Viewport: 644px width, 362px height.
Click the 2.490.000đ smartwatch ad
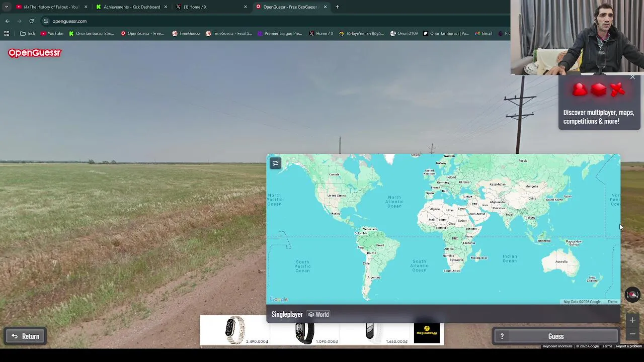[x=235, y=331]
